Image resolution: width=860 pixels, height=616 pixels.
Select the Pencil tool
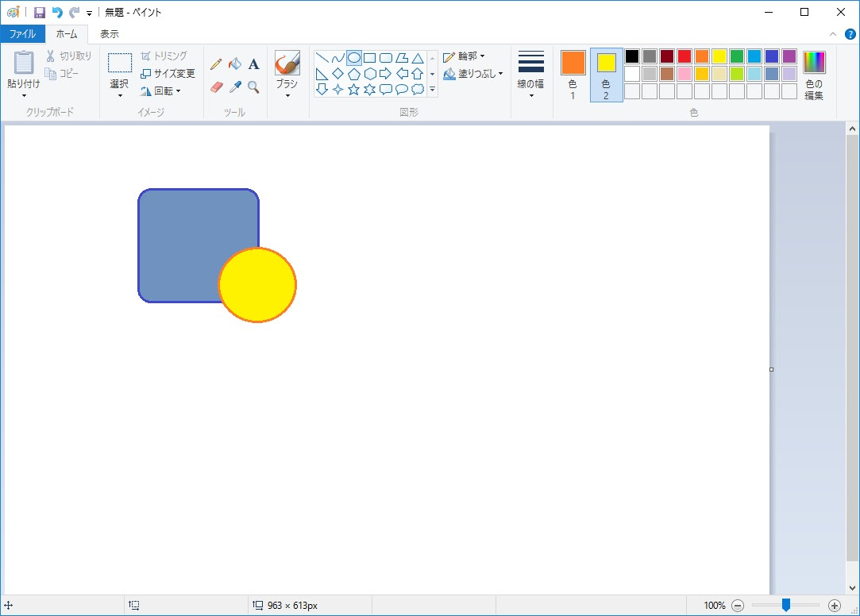[x=216, y=64]
